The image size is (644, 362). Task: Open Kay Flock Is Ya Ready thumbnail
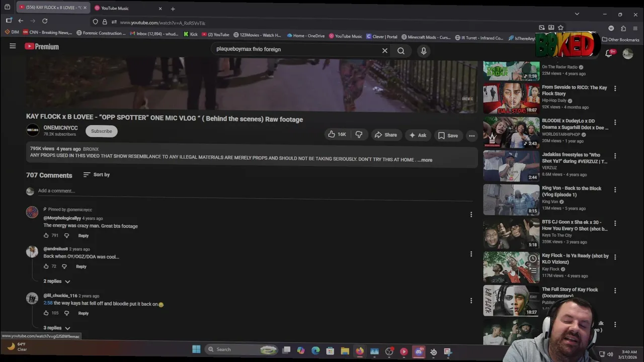point(511,267)
